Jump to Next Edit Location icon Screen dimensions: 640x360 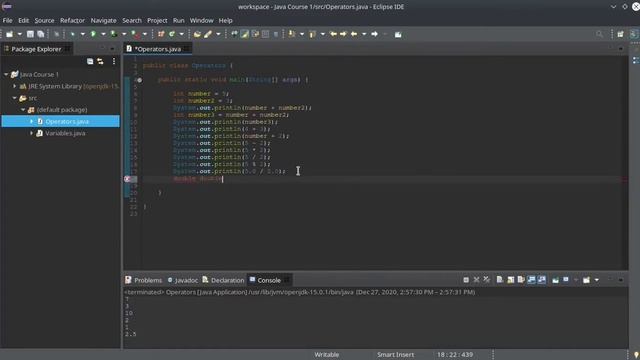[x=343, y=34]
